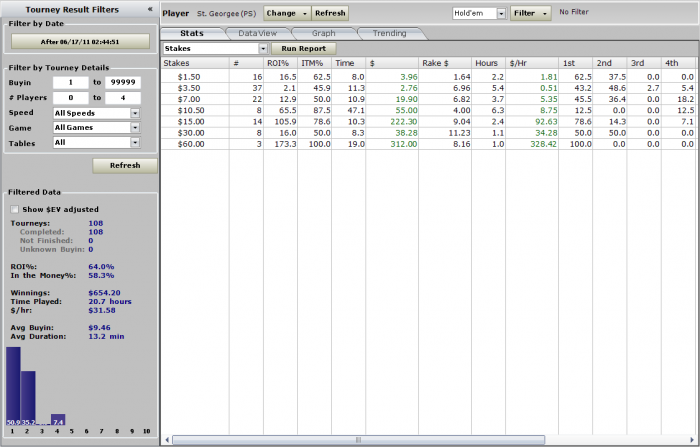Click the horizontal scrollbar thumb

point(358,440)
